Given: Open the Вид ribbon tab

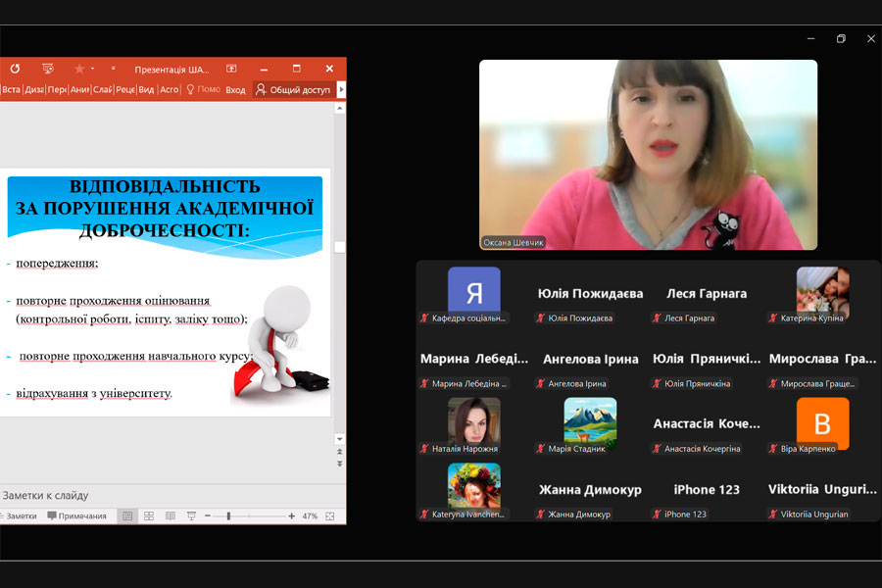Looking at the screenshot, I should click(x=146, y=89).
